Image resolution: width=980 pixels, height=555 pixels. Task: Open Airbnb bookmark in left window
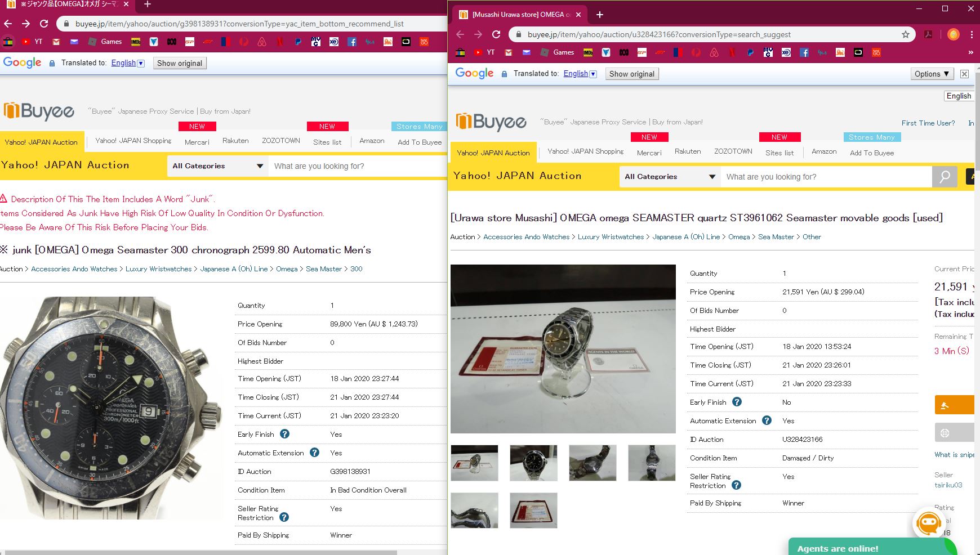[x=262, y=42]
